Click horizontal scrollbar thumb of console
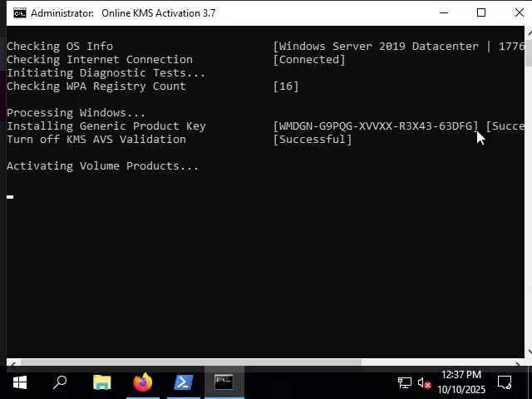 pyautogui.click(x=191, y=362)
